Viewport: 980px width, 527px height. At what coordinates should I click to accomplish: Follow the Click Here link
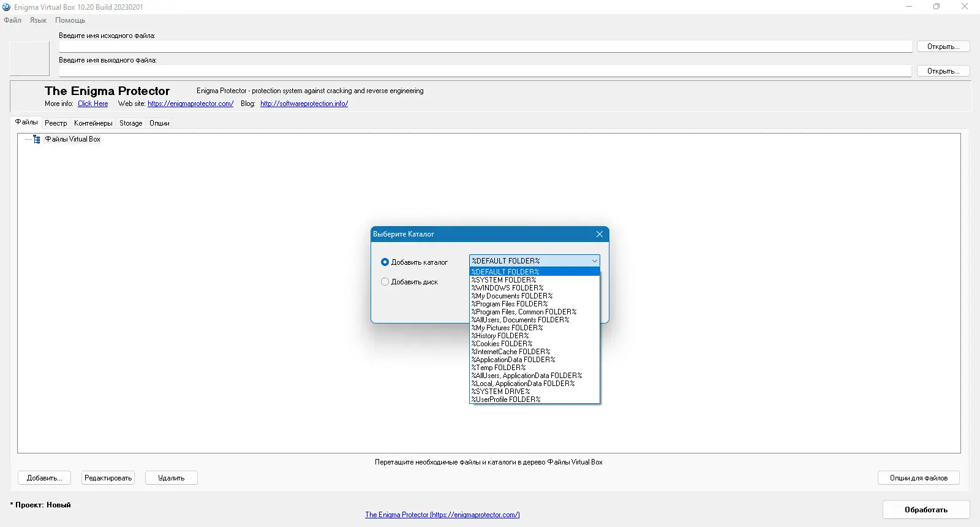point(92,104)
